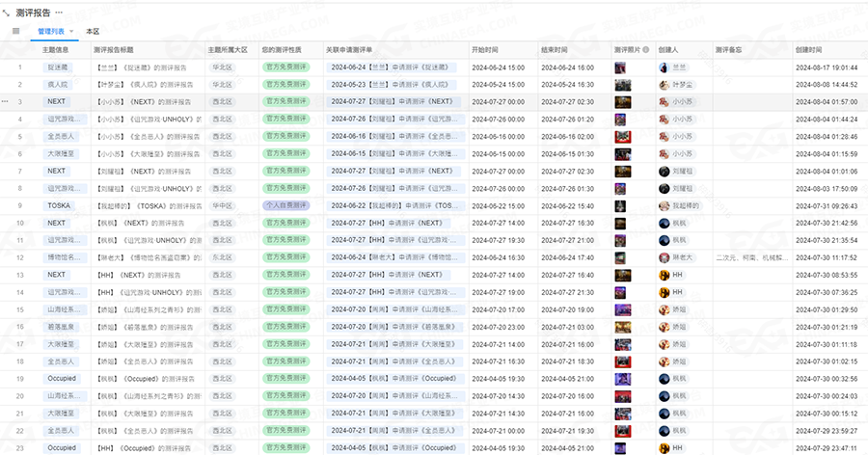Open the hamburger view list icon
Image resolution: width=868 pixels, height=455 pixels.
coord(15,31)
